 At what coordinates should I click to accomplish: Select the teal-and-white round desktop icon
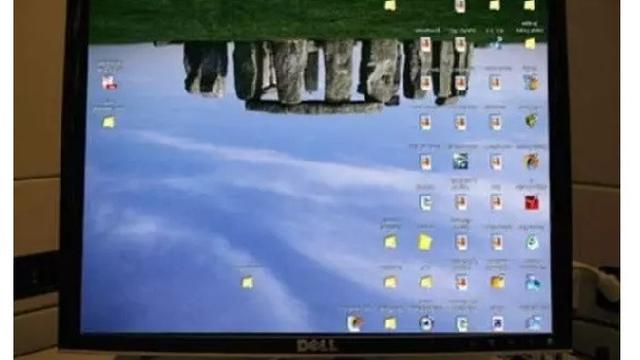(532, 242)
